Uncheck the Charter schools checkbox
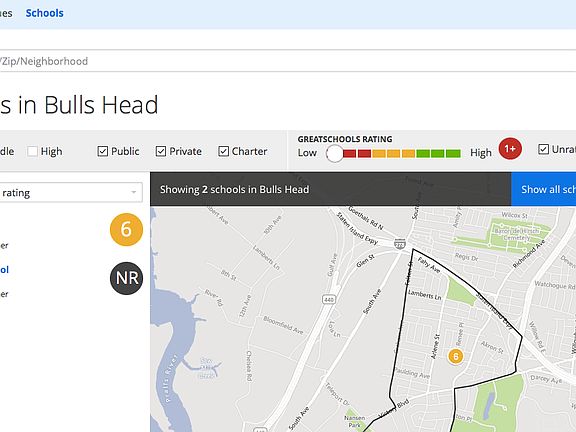The height and width of the screenshot is (432, 576). 223,151
